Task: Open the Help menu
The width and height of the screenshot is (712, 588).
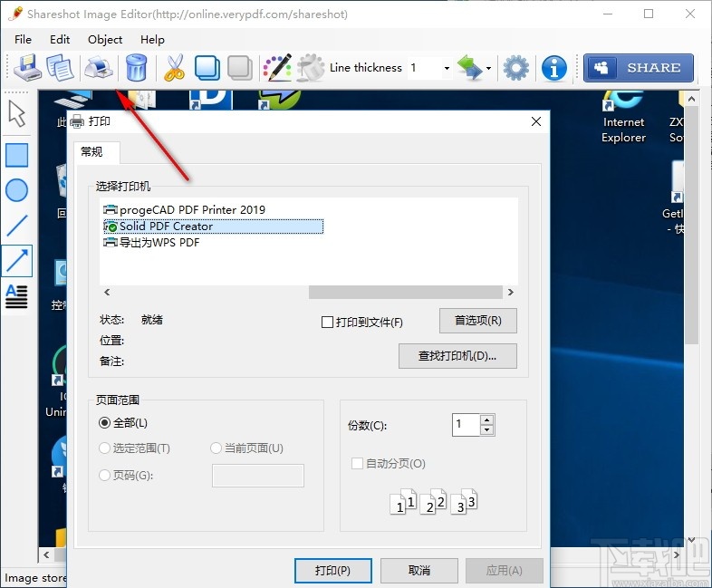Action: [152, 40]
